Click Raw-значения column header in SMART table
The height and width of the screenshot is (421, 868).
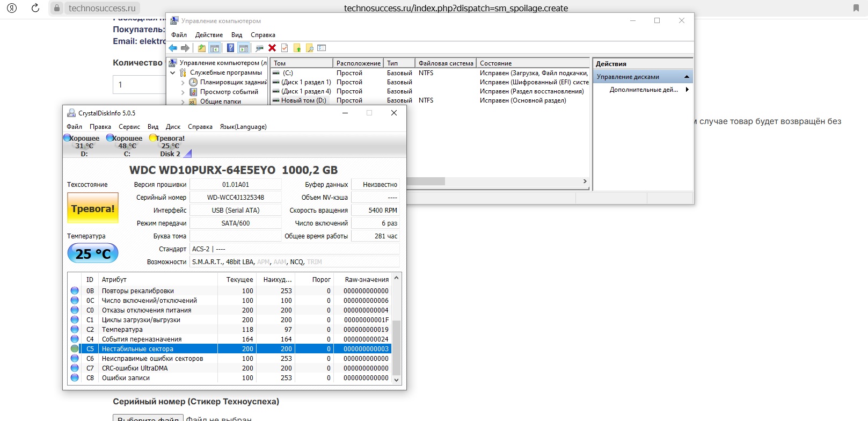point(362,279)
